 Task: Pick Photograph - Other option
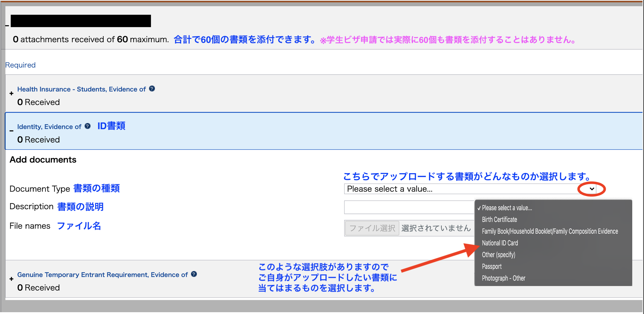(503, 278)
